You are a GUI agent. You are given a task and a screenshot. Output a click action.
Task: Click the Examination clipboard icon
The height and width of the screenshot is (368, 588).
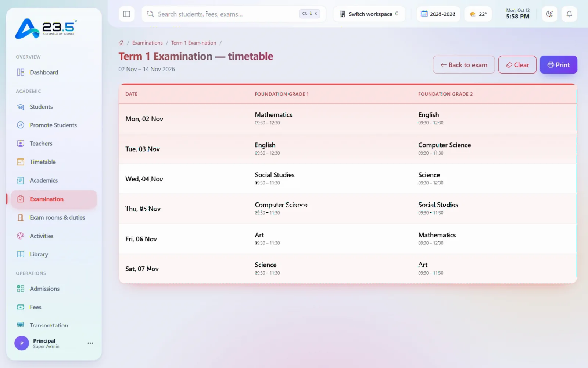point(21,199)
